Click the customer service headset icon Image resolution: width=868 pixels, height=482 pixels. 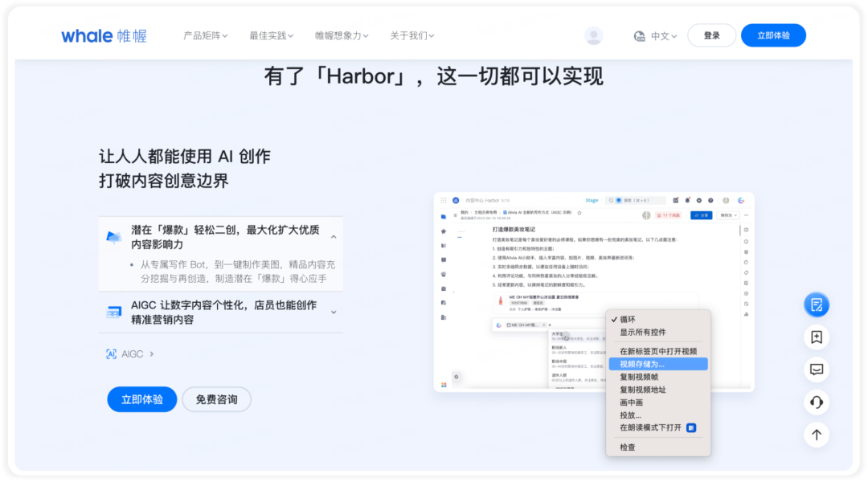click(x=817, y=402)
